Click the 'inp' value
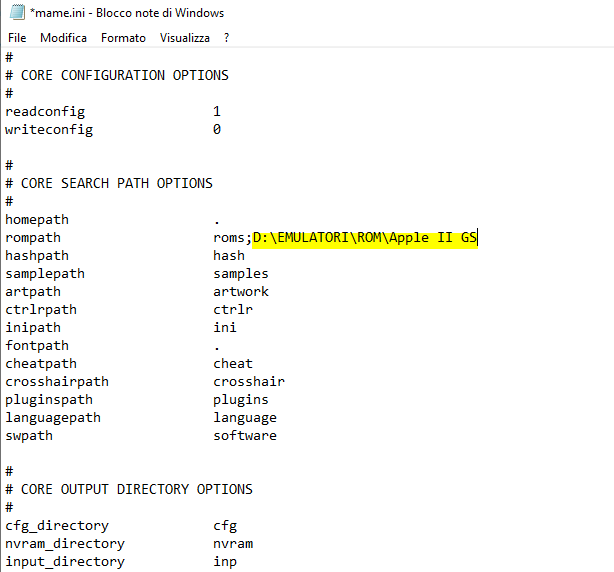This screenshot has height=572, width=614. [225, 562]
